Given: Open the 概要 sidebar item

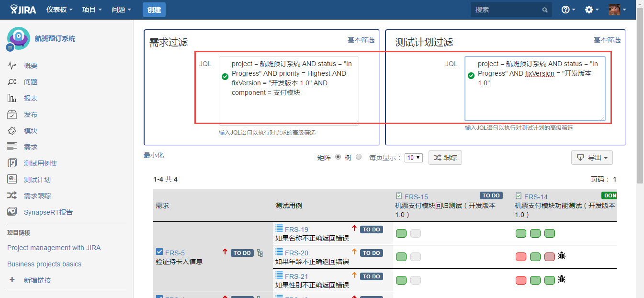Looking at the screenshot, I should 31,66.
